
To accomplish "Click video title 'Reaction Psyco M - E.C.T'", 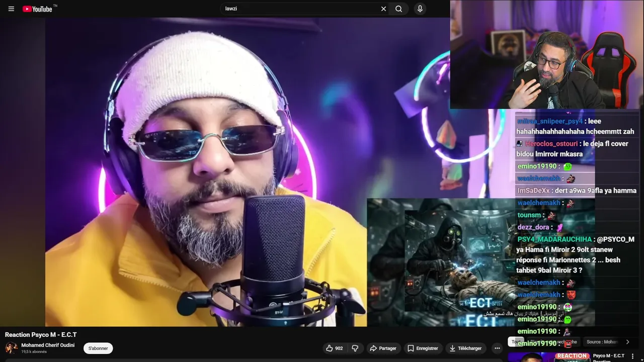I will [x=41, y=334].
